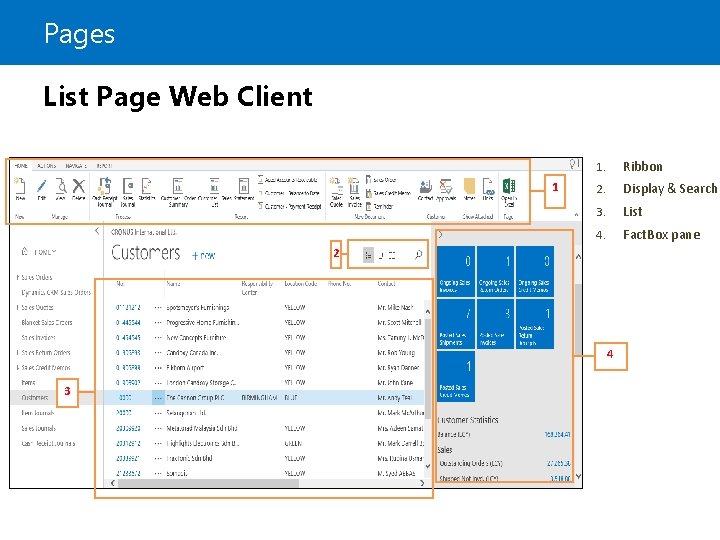Viewport: 720px width, 540px height.
Task: Open Sales Journals navigation item
Action: [x=39, y=428]
